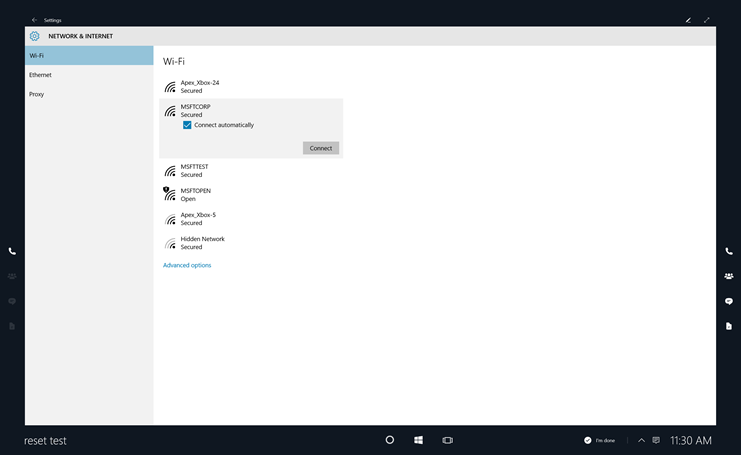Click the expand fullscreen arrows icon
The height and width of the screenshot is (455, 741).
coord(707,19)
